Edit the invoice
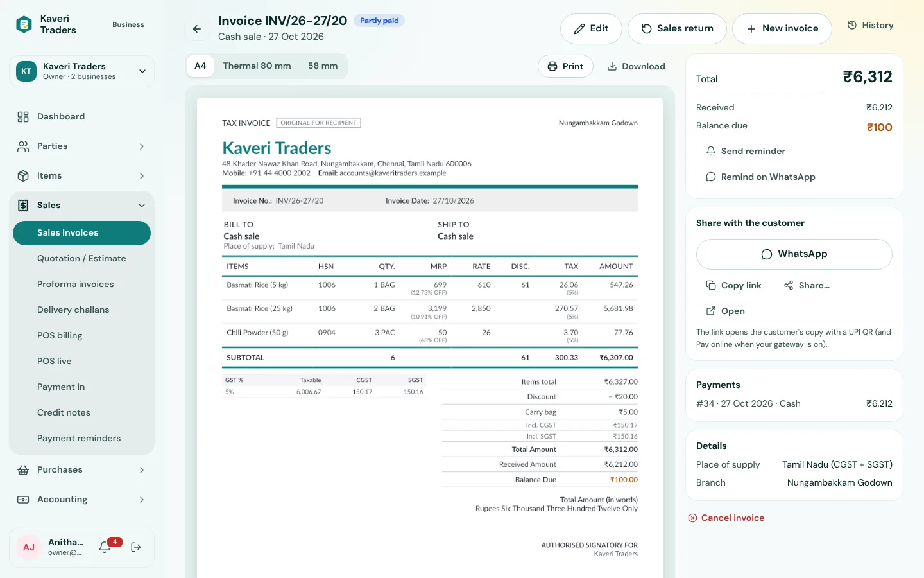The width and height of the screenshot is (924, 578). tap(591, 28)
